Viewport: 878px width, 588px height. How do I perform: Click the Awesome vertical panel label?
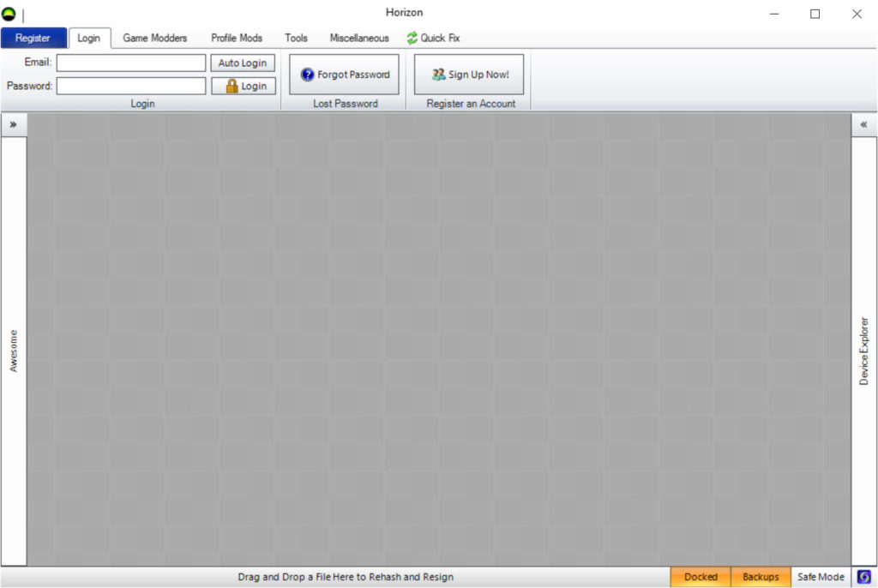click(14, 351)
